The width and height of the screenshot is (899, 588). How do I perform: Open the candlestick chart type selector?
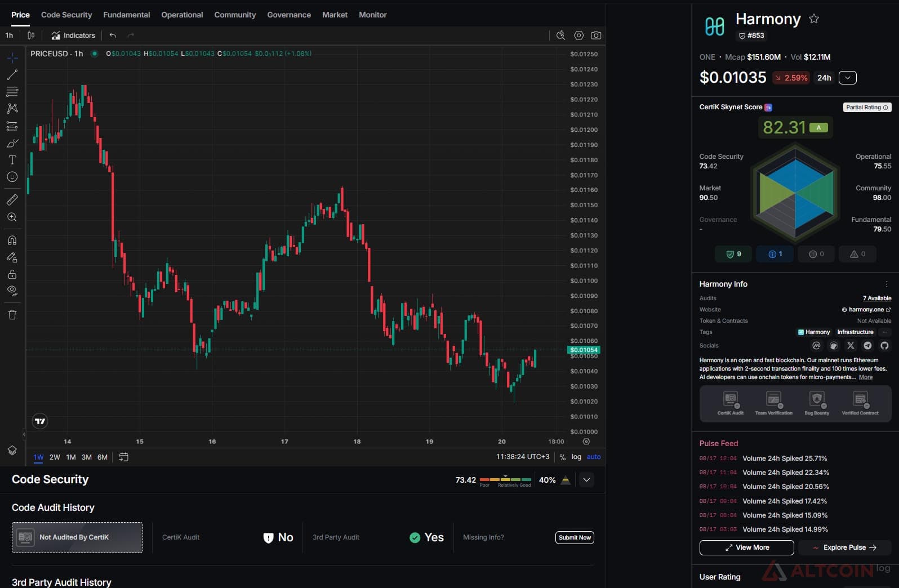point(31,35)
